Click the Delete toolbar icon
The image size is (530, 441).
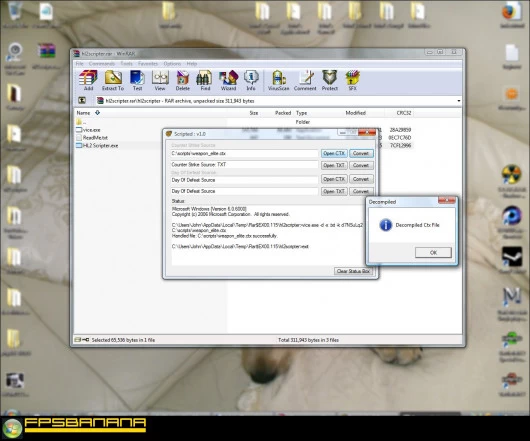(183, 80)
